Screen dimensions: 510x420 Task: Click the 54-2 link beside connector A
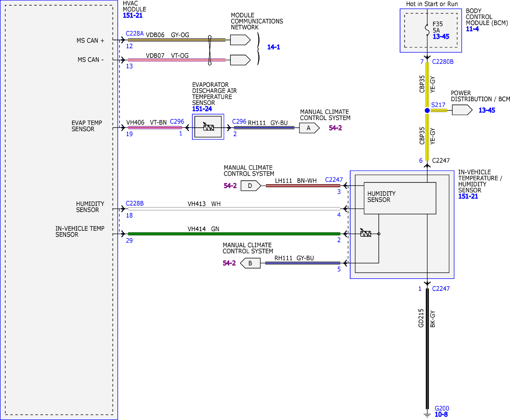[335, 128]
